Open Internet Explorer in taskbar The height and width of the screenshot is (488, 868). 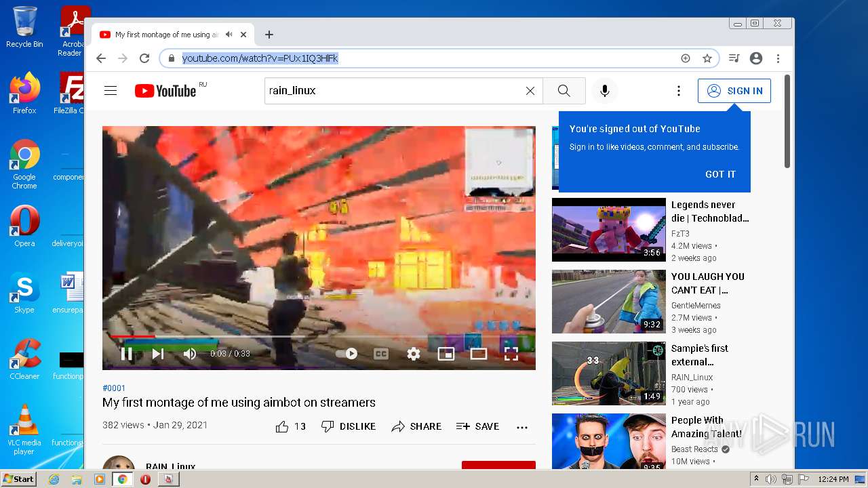tap(54, 479)
